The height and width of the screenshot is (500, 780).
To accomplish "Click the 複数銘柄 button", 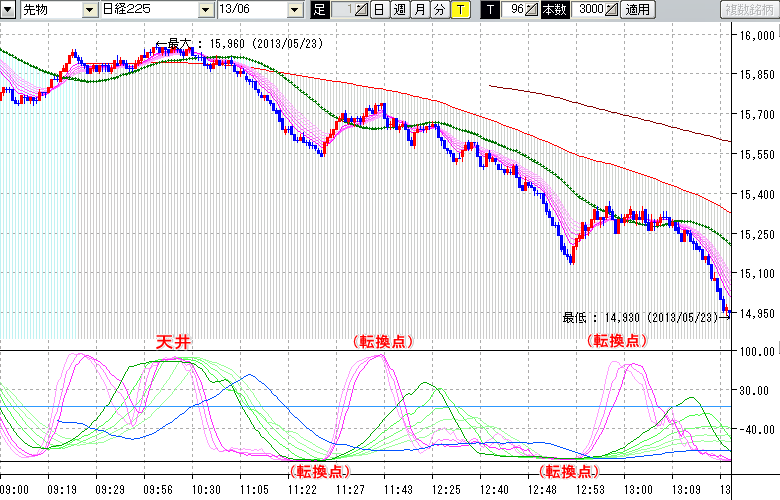I will (x=748, y=10).
